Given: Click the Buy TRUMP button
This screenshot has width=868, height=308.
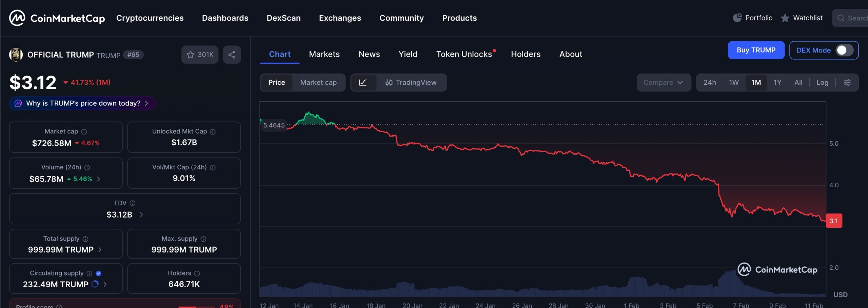Looking at the screenshot, I should click(x=756, y=50).
